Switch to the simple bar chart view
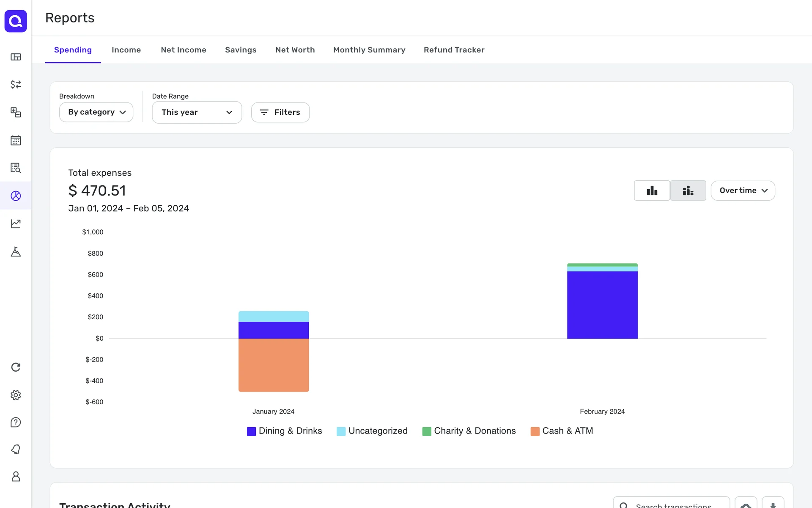812x508 pixels. click(x=652, y=190)
